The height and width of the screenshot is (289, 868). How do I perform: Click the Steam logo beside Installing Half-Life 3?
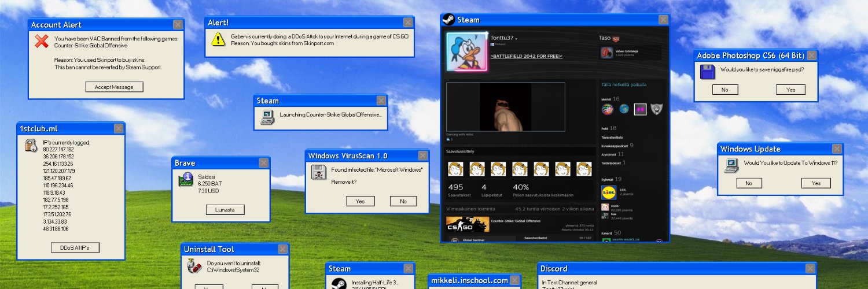[x=339, y=284]
